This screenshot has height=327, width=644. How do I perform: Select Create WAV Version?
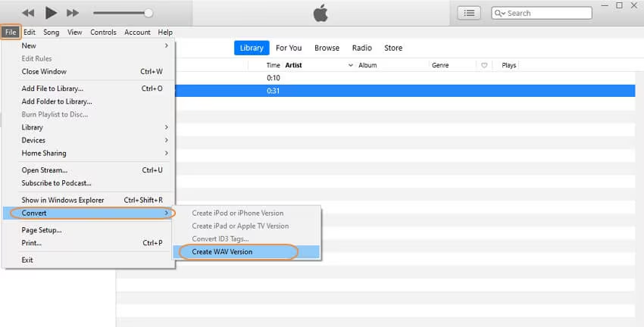[246, 252]
